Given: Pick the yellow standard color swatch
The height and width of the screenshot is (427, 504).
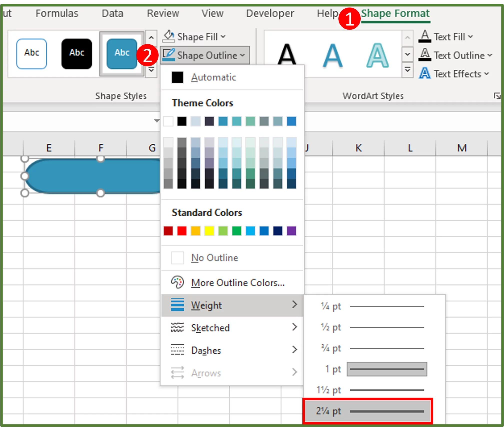Looking at the screenshot, I should (210, 231).
